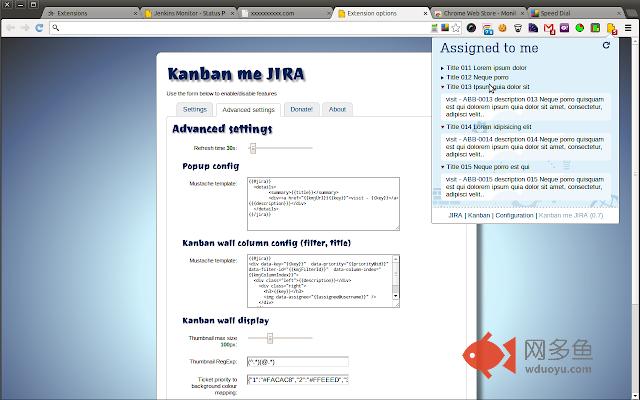Close the Jenkins Monitor browser tab
640x400 pixels.
coord(232,13)
